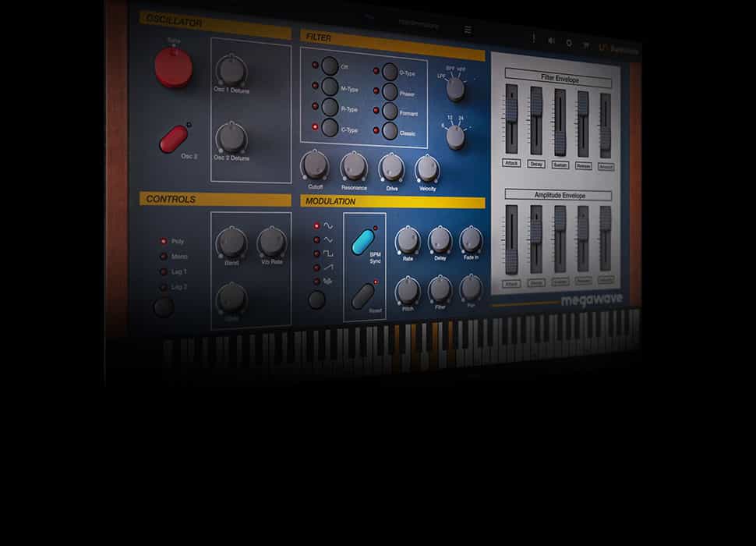The width and height of the screenshot is (756, 546).
Task: Click the Amplitude Envelope title bar
Action: (558, 195)
